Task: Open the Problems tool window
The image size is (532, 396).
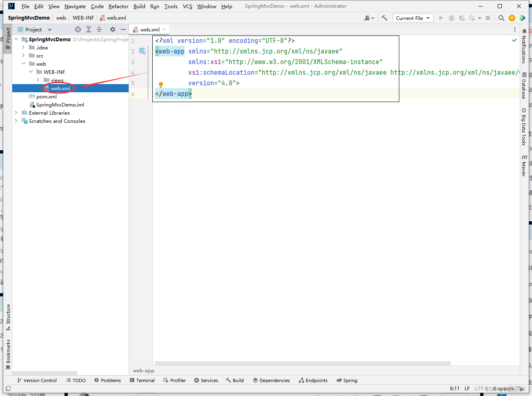Action: coord(108,380)
